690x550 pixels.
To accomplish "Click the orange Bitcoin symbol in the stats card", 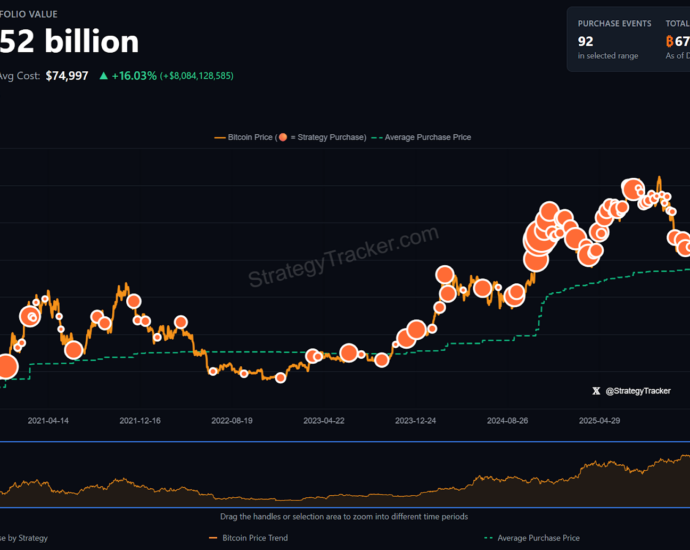I will pos(670,41).
